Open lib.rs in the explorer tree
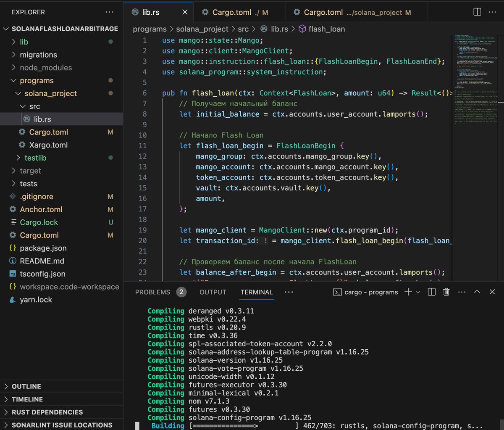Image resolution: width=504 pixels, height=430 pixels. click(62, 119)
